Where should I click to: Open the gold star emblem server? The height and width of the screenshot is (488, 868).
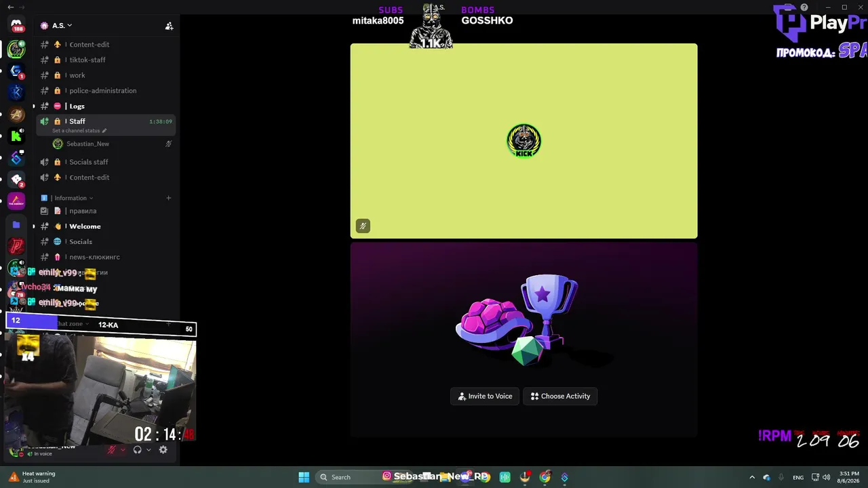coord(17,115)
